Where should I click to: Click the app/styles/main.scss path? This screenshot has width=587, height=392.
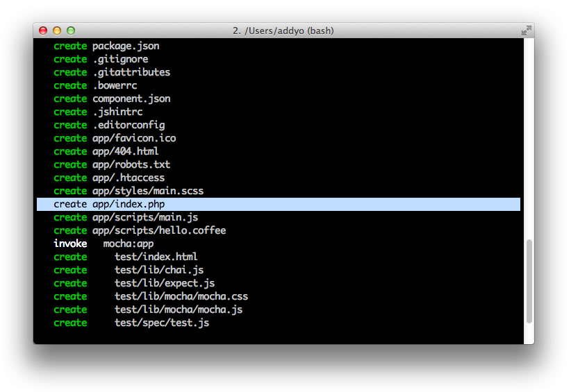tap(148, 191)
